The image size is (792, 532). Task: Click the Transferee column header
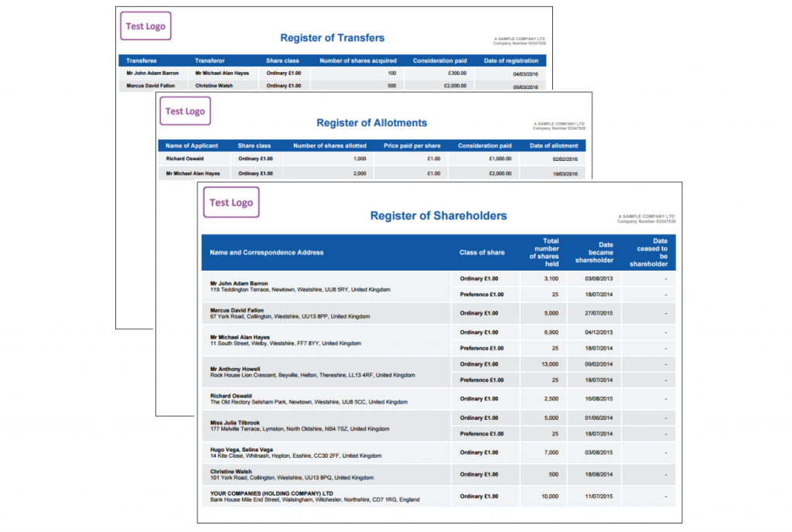[142, 60]
